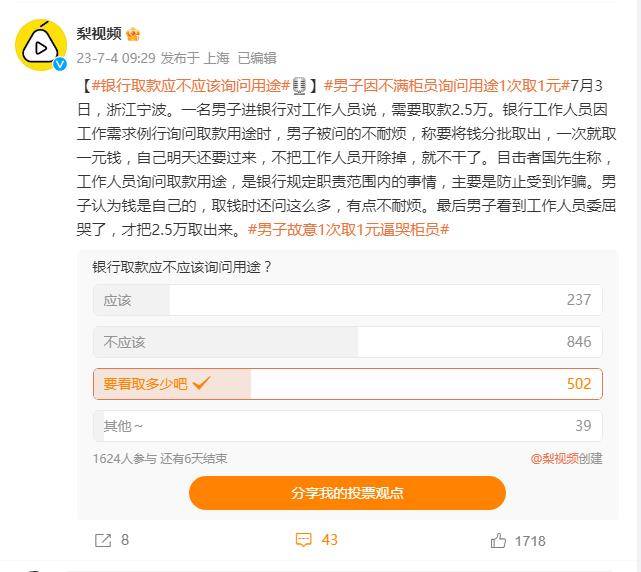Select the 不应该 poll option
Image resolution: width=641 pixels, height=572 pixels.
(347, 342)
